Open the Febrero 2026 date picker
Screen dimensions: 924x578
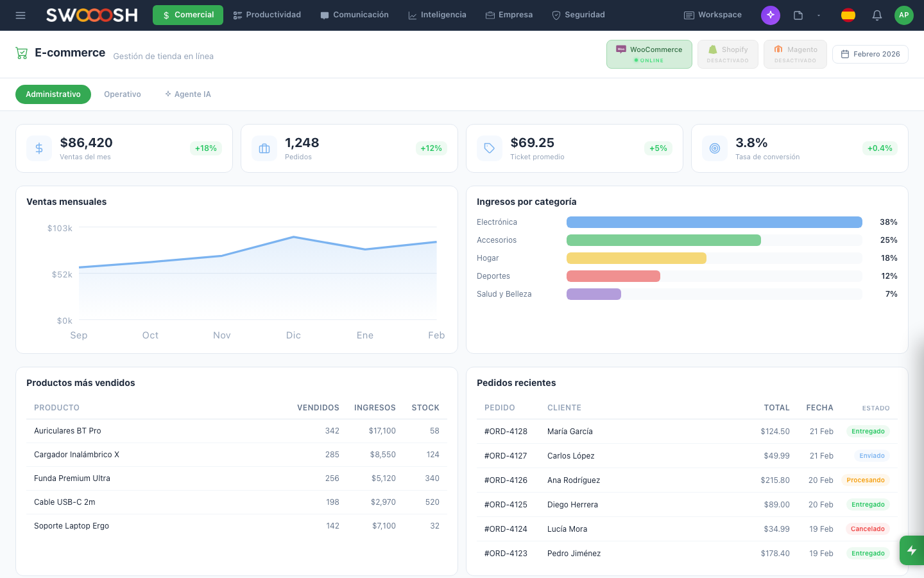coord(870,54)
